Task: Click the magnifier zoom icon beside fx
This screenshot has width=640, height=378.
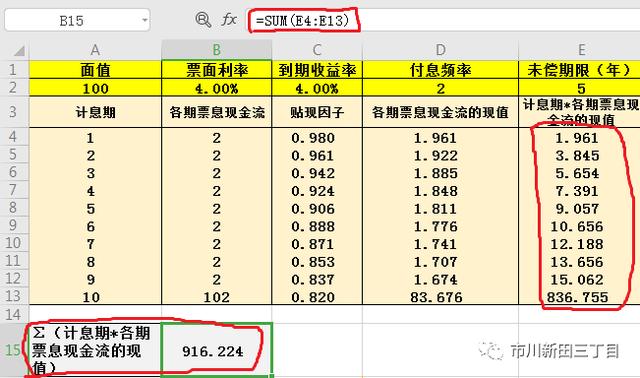Action: point(203,19)
